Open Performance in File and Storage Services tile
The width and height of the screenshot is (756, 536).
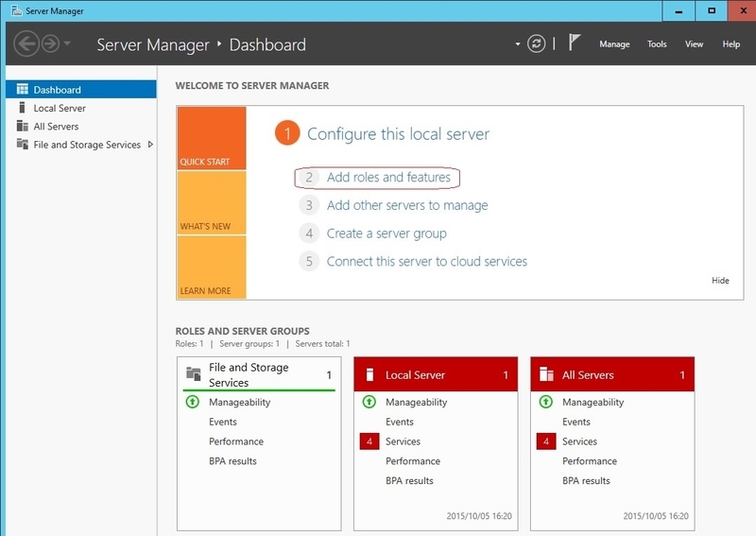(x=236, y=441)
